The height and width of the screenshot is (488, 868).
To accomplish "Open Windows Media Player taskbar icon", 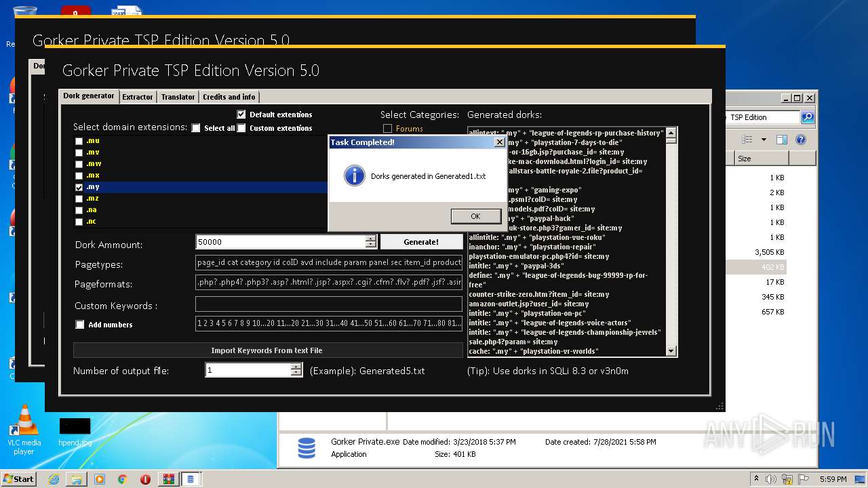I will tap(100, 479).
